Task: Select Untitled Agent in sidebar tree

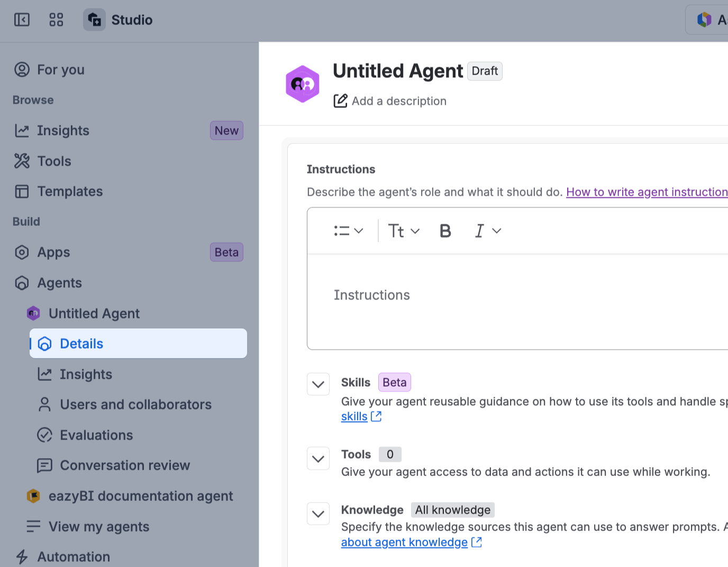Action: click(135, 314)
